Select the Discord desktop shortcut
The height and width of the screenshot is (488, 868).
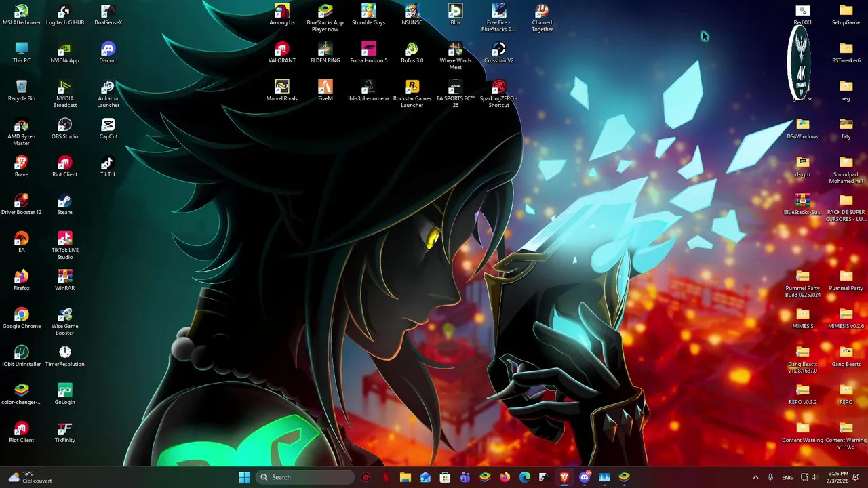108,53
